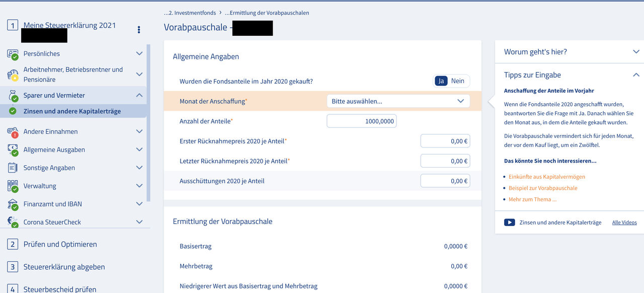Click the Sonstige Angaben document icon
The image size is (644, 293).
click(13, 168)
